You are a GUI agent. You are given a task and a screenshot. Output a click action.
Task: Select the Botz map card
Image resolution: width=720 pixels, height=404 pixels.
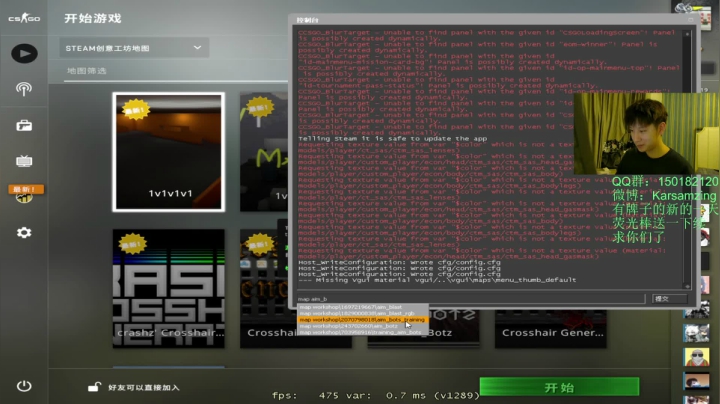[455, 329]
